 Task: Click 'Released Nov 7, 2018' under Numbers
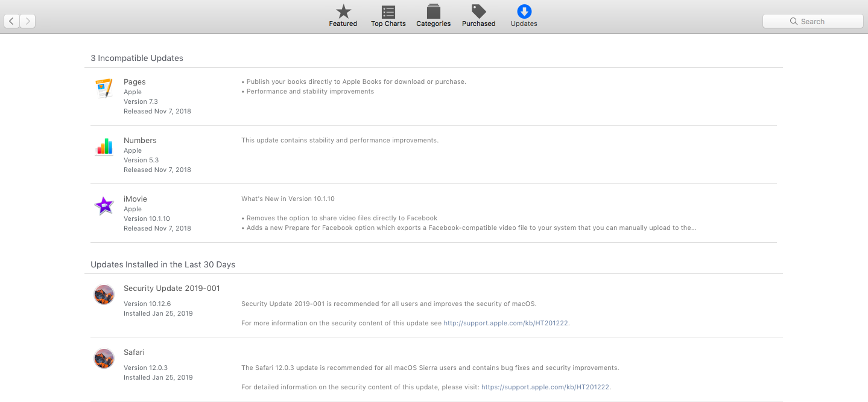157,170
